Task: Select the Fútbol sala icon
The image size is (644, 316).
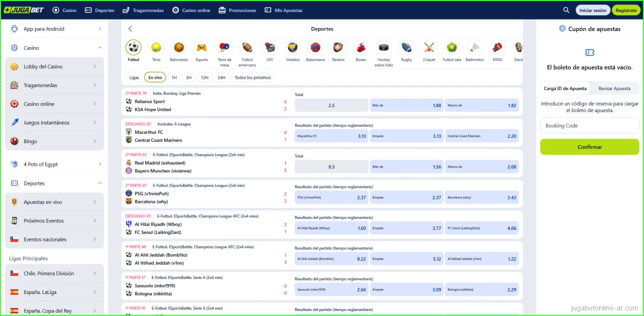Action: pos(452,48)
